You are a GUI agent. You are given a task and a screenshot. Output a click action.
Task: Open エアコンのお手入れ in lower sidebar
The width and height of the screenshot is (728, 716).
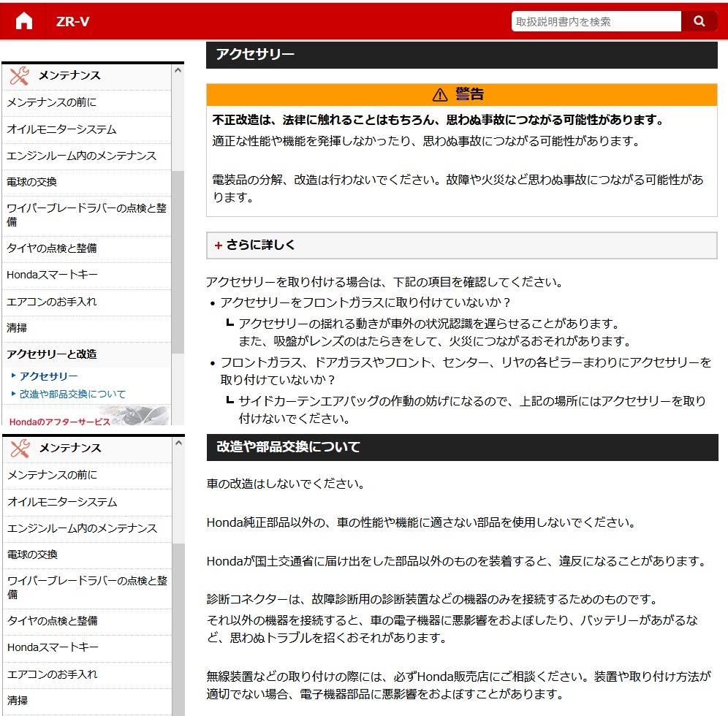tap(87, 674)
